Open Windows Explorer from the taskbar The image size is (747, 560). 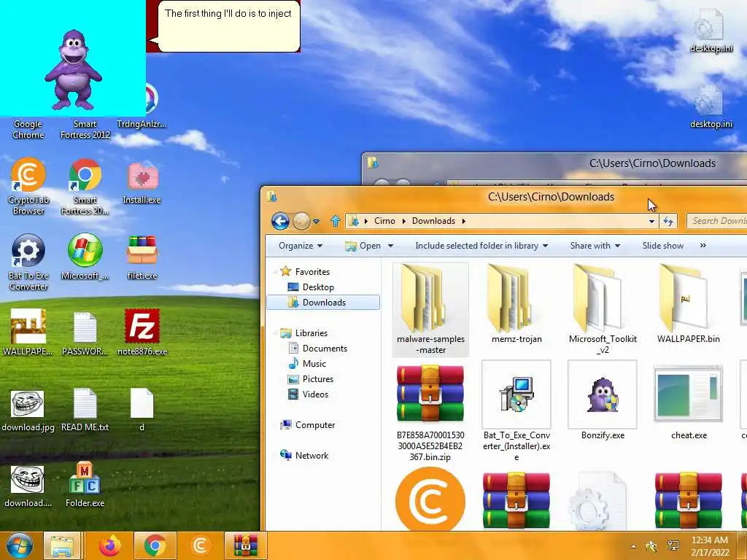63,545
